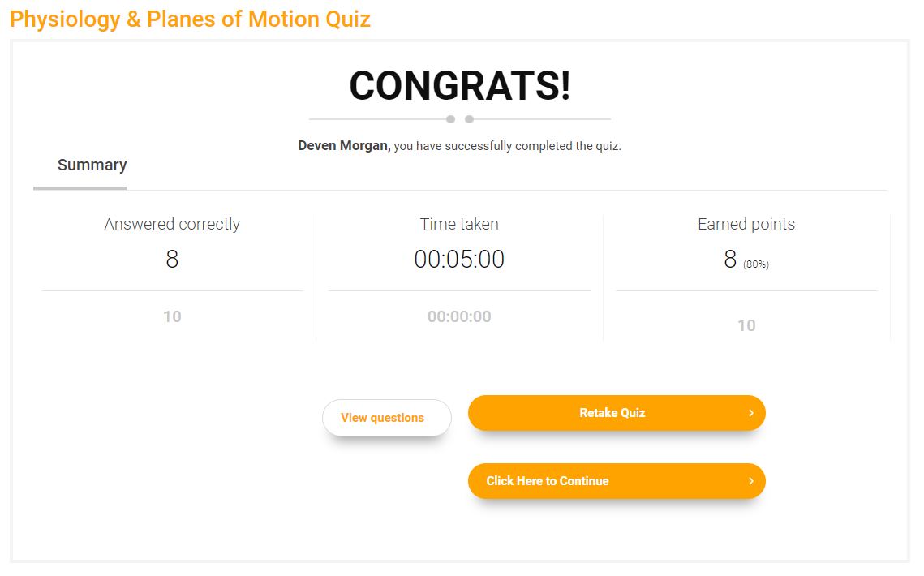
Task: Click the Physiology & Planes of Motion Quiz title
Action: [190, 19]
